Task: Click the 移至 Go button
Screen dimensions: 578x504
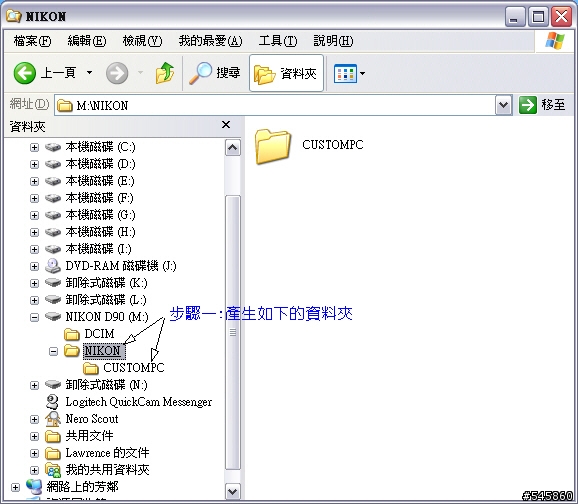Action: coord(542,105)
